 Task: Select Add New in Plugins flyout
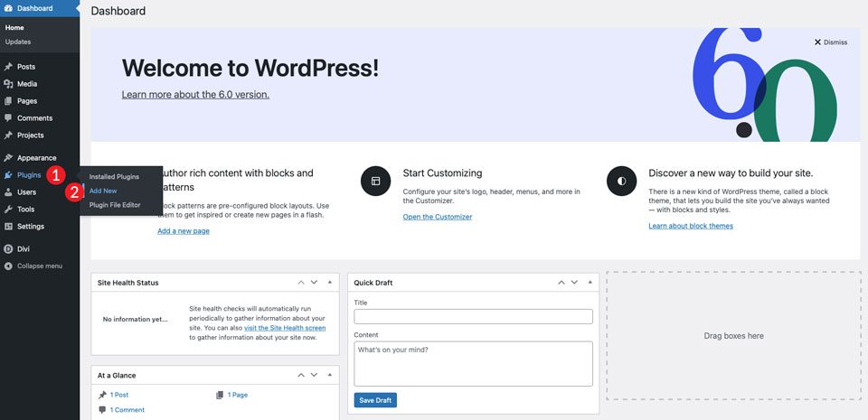[103, 191]
